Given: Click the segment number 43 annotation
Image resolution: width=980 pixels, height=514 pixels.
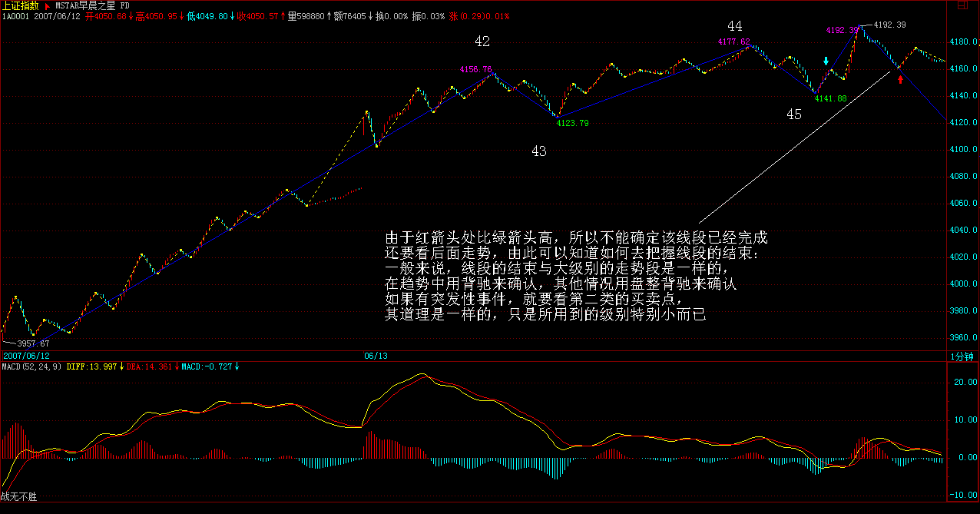Looking at the screenshot, I should [539, 151].
